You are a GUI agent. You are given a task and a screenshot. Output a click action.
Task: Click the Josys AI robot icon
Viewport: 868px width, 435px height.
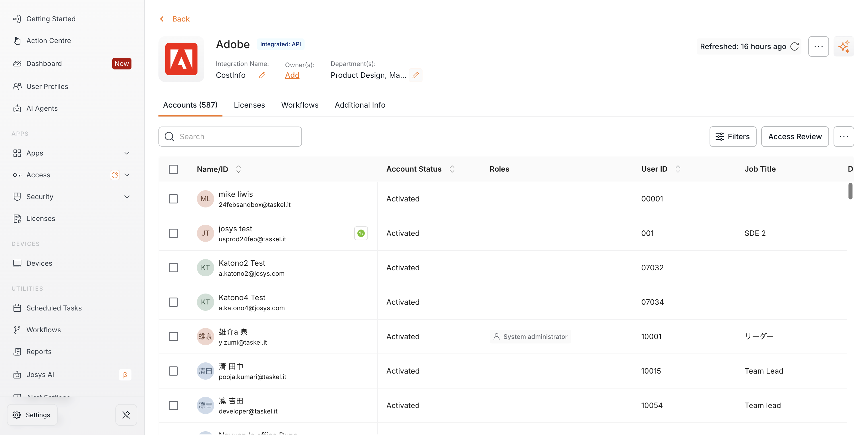[17, 374]
